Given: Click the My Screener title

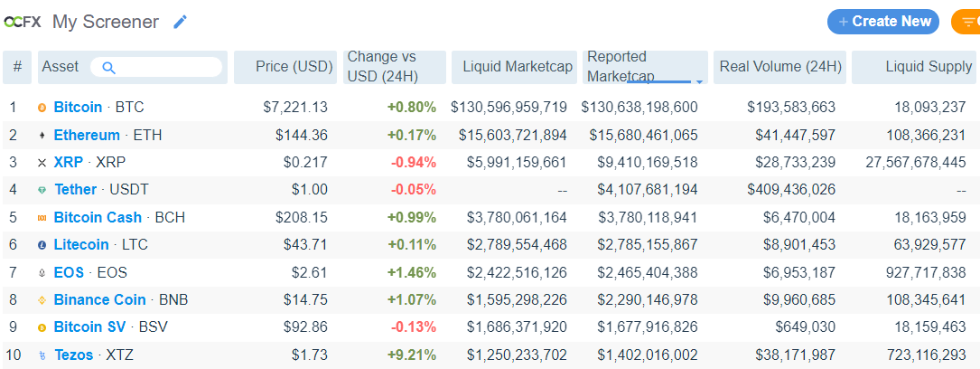Looking at the screenshot, I should click(x=106, y=22).
